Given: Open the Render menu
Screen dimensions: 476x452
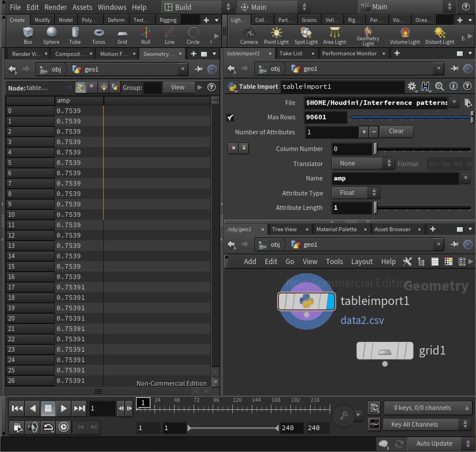Looking at the screenshot, I should click(55, 7).
